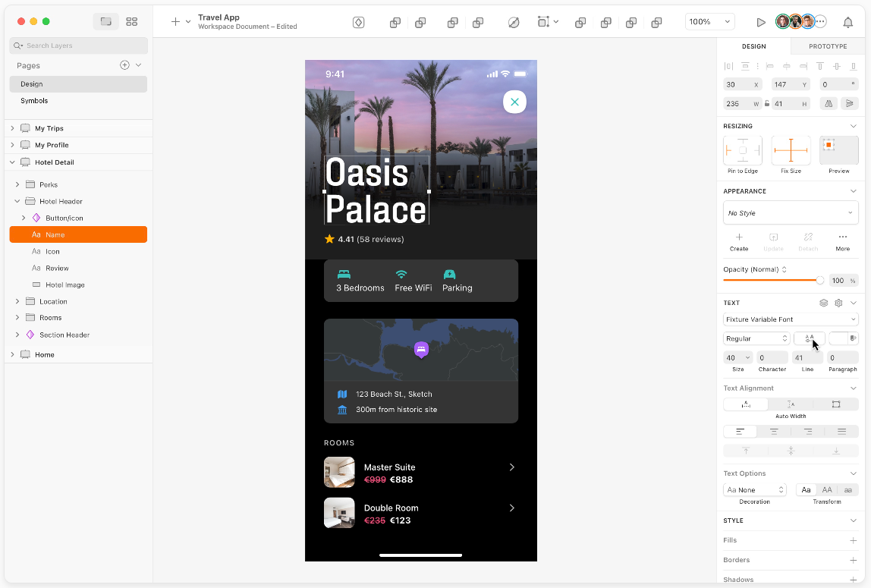Screen dimensions: 871x588
Task: Set text alignment to justified
Action: [x=841, y=432]
